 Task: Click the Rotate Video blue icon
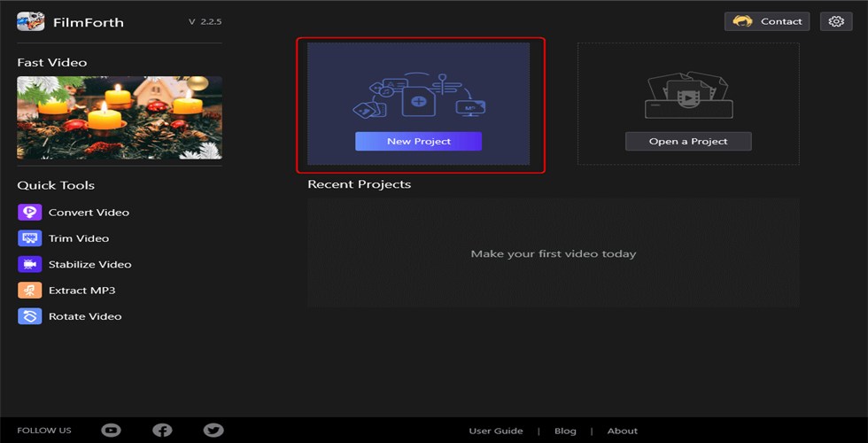coord(30,316)
